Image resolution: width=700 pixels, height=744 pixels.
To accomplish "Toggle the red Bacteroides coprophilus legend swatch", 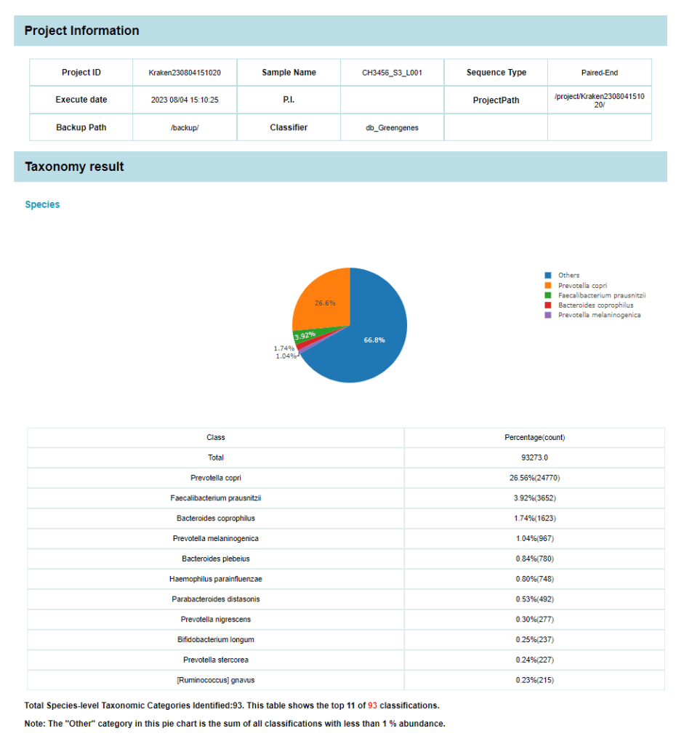I will (x=548, y=305).
